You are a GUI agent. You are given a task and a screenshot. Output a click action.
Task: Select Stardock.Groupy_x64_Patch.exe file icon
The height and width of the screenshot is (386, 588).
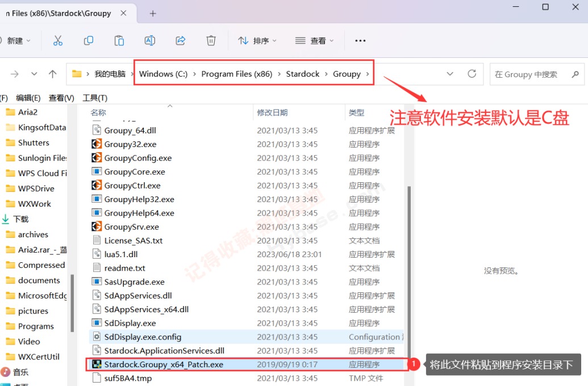[x=97, y=364]
